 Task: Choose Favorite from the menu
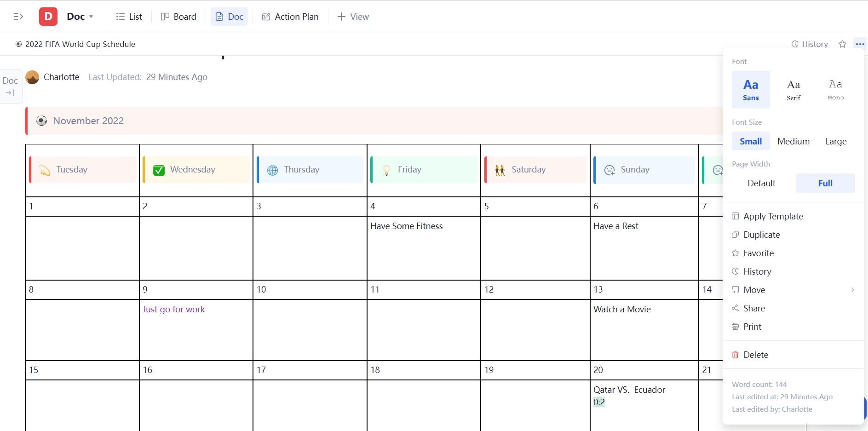(x=793, y=253)
